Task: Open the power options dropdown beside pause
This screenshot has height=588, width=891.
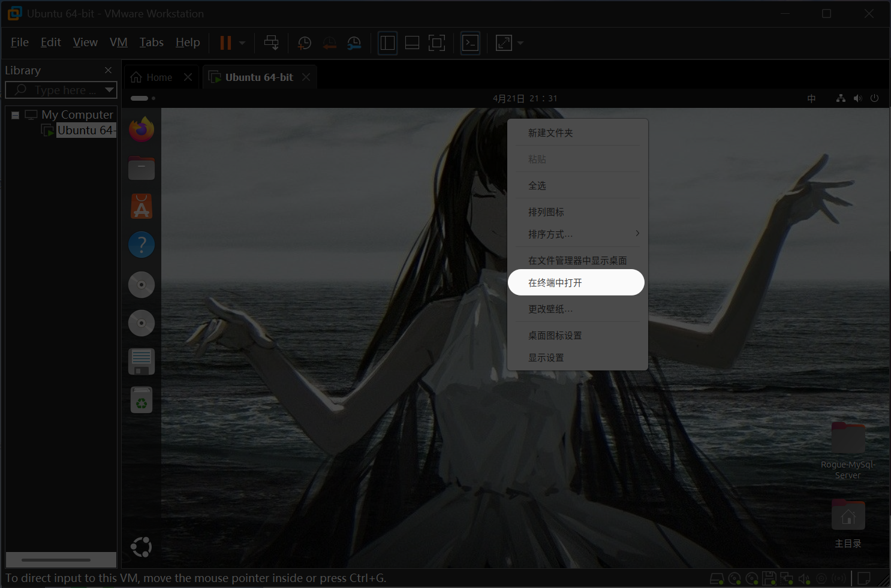Action: [242, 43]
